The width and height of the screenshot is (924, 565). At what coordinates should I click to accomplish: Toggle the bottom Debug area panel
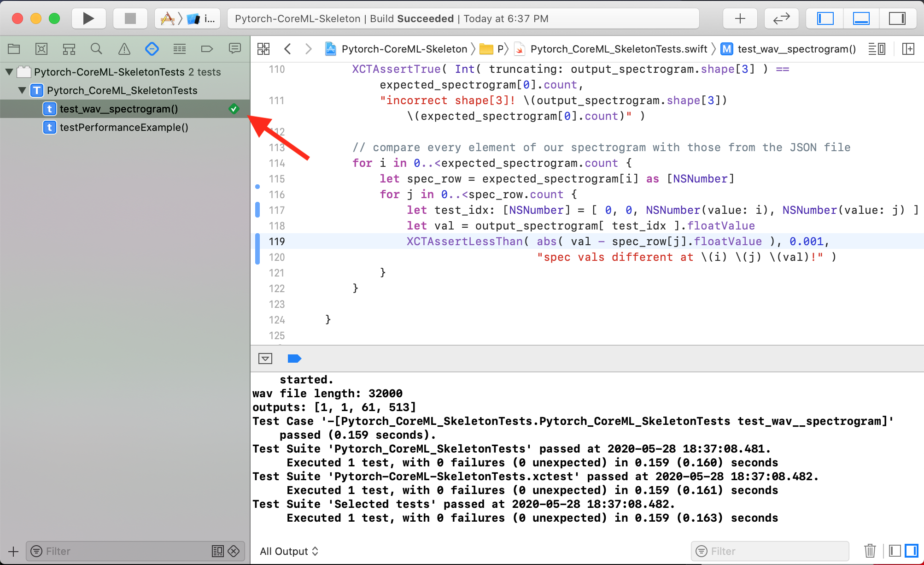[x=861, y=19]
